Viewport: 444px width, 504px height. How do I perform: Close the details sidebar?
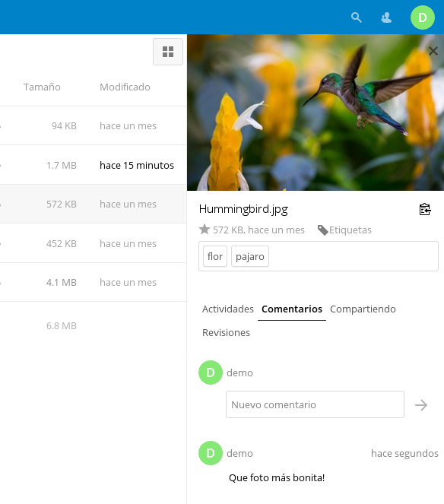coord(433,51)
